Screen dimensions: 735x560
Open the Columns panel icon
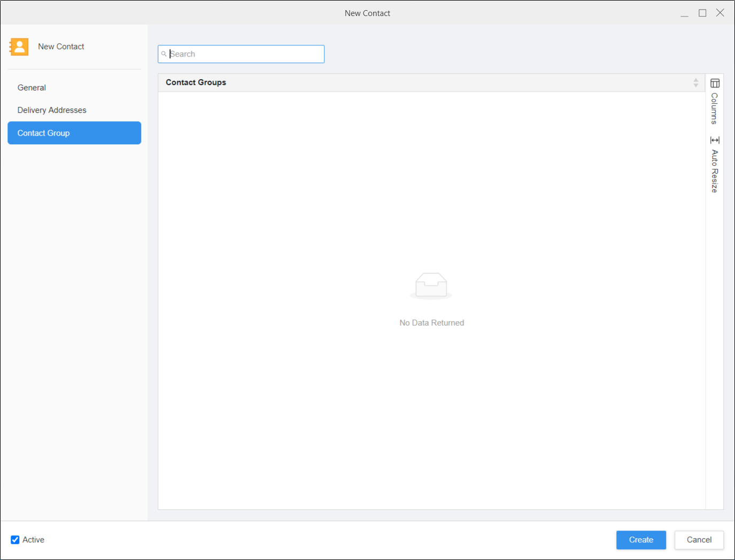[x=715, y=83]
